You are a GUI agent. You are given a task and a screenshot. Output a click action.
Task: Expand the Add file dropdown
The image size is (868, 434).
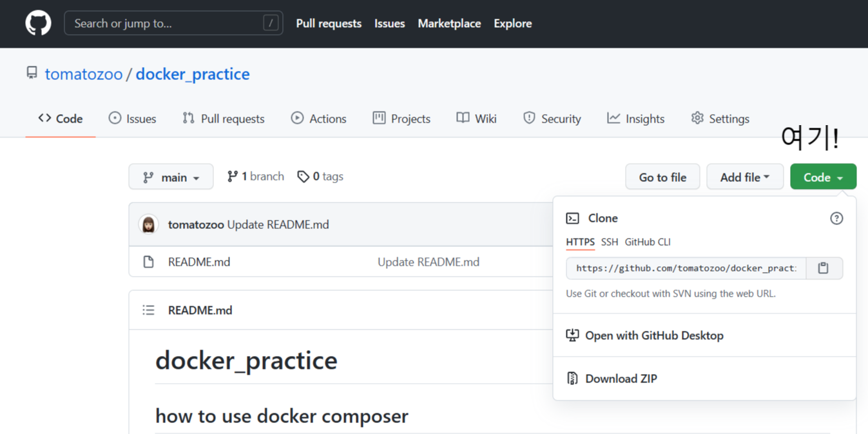[745, 177]
